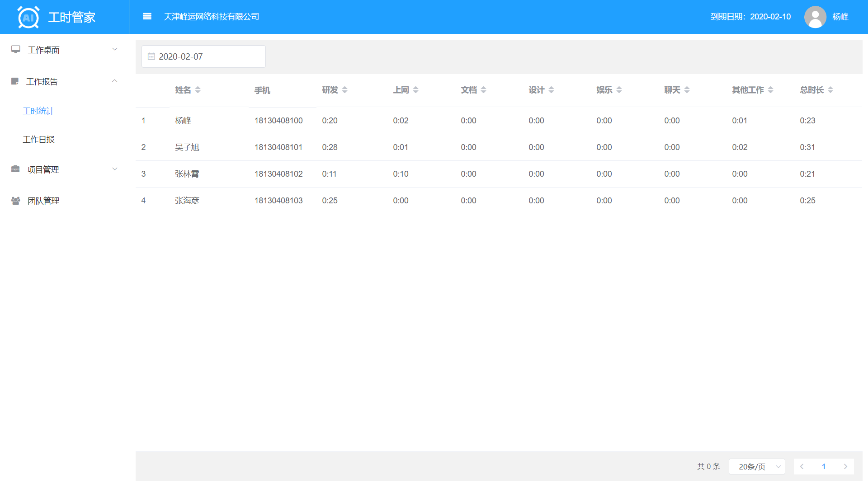
Task: Open the user avatar icon
Action: click(x=815, y=17)
